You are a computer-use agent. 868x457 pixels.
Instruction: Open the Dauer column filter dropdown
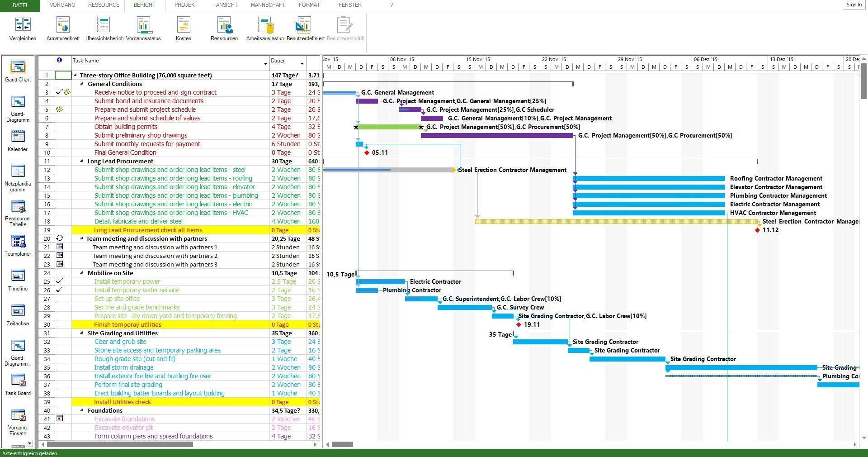(302, 64)
